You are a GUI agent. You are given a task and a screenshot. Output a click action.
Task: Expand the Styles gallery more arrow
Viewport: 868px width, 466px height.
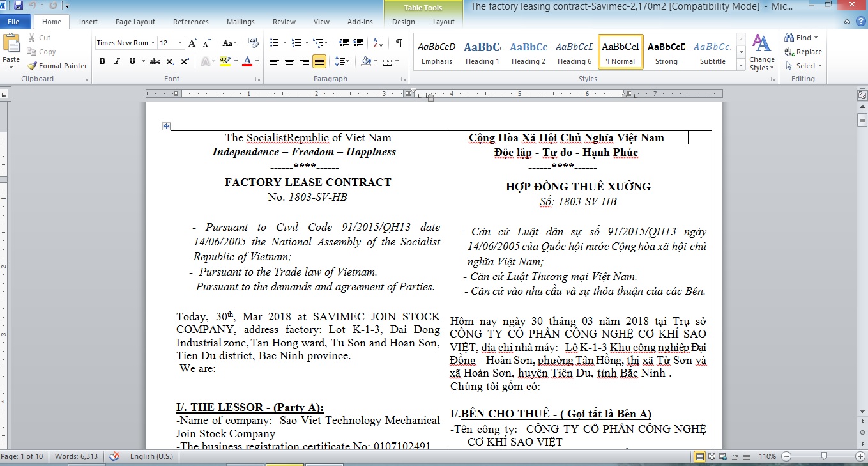point(741,65)
